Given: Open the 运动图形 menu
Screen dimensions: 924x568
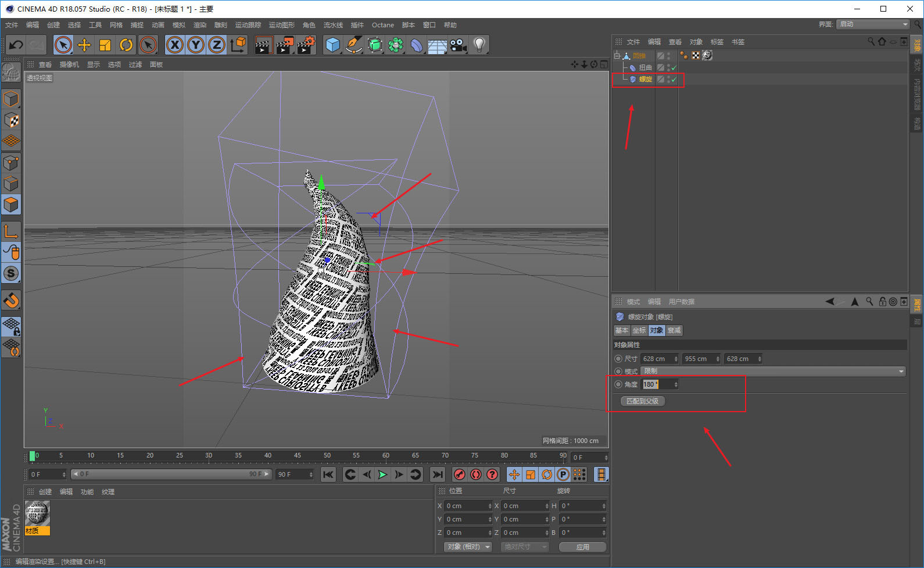Looking at the screenshot, I should 282,25.
